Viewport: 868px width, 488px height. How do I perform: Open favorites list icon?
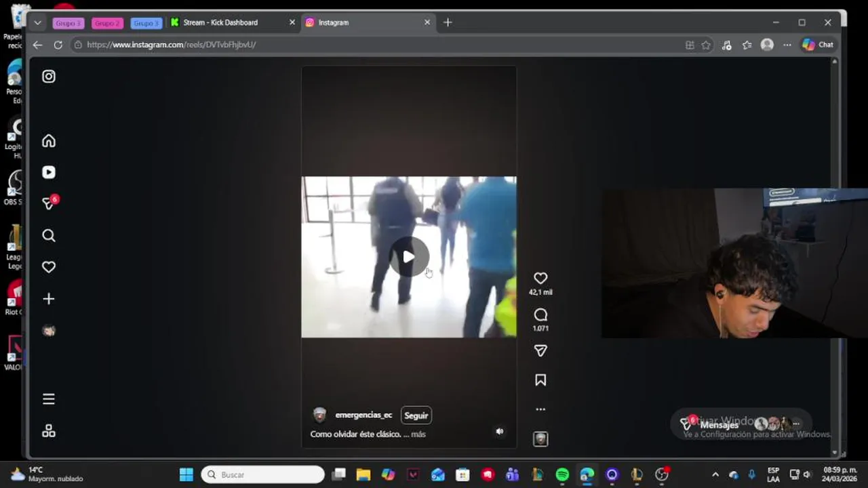(x=747, y=45)
